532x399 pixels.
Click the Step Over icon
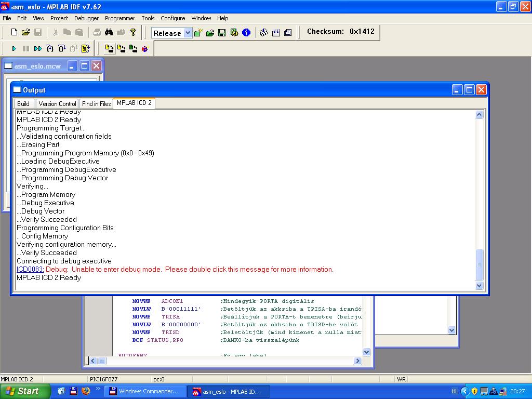(62, 49)
